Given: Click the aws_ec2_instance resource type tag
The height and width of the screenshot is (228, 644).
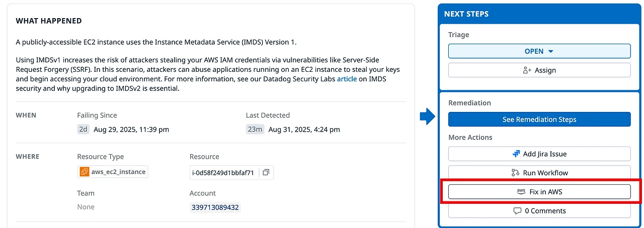Looking at the screenshot, I should pos(118,172).
